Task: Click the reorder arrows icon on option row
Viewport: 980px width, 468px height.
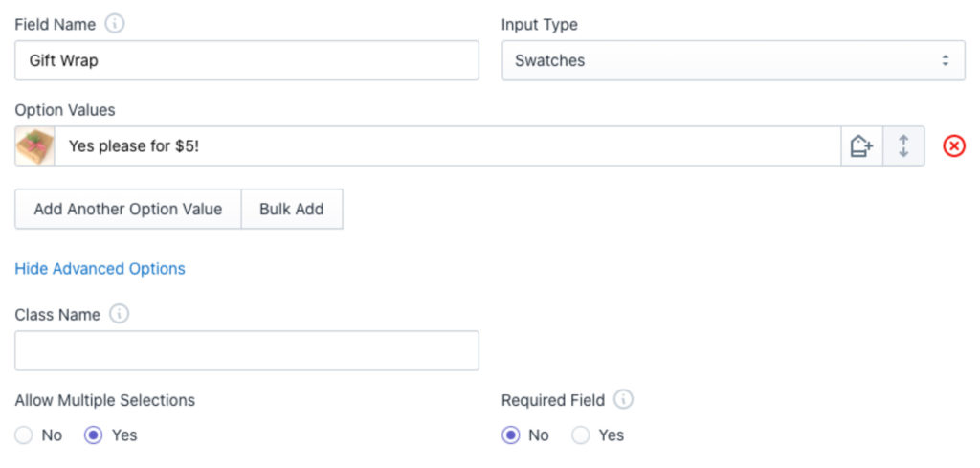Action: pos(903,146)
